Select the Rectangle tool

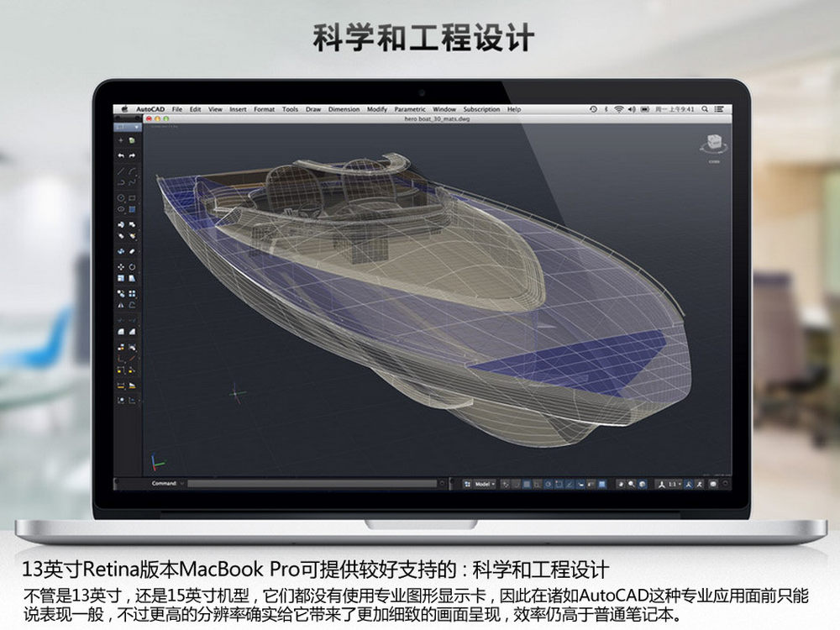pos(132,197)
